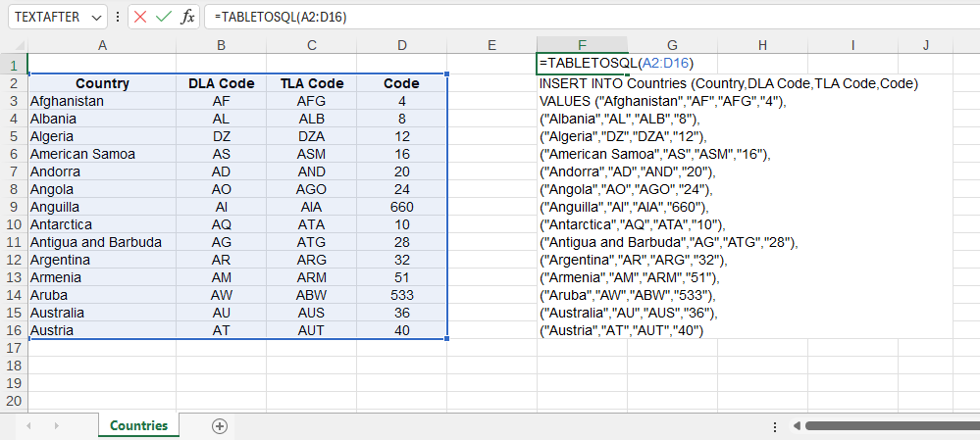
Task: Select the cell with value 533
Action: tap(402, 295)
